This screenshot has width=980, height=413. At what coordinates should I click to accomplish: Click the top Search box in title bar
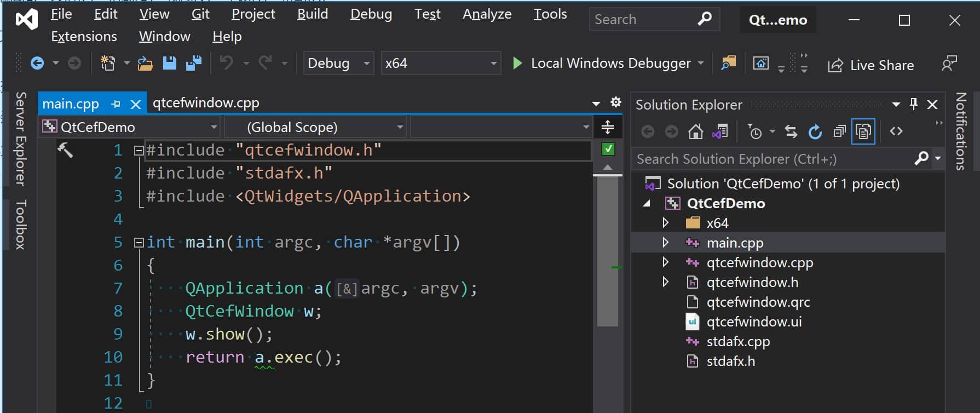[x=654, y=20]
